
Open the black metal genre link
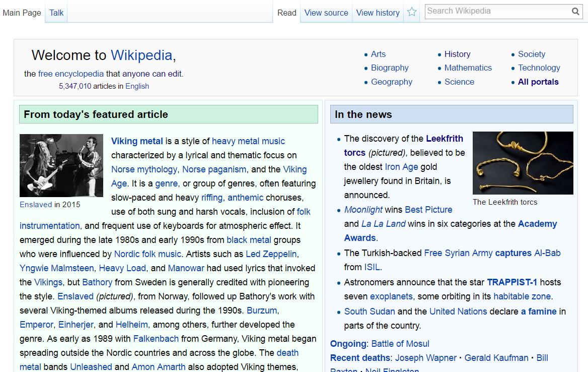[249, 240]
